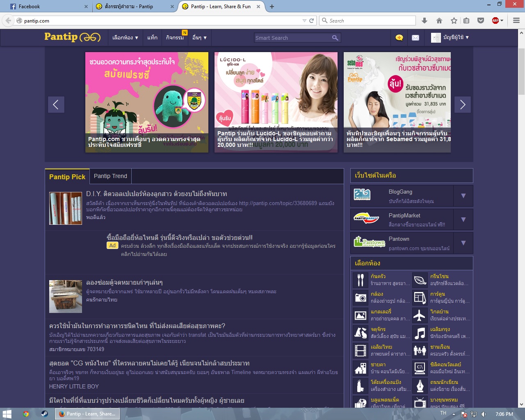Open the film strip เฉลิมไทย room icon

pyautogui.click(x=361, y=351)
